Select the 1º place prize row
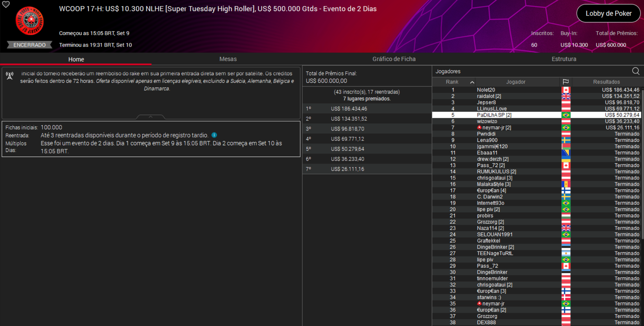The width and height of the screenshot is (644, 326). [367, 109]
